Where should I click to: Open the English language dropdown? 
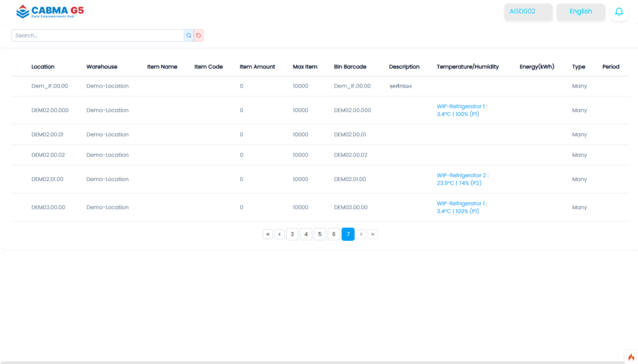click(580, 12)
